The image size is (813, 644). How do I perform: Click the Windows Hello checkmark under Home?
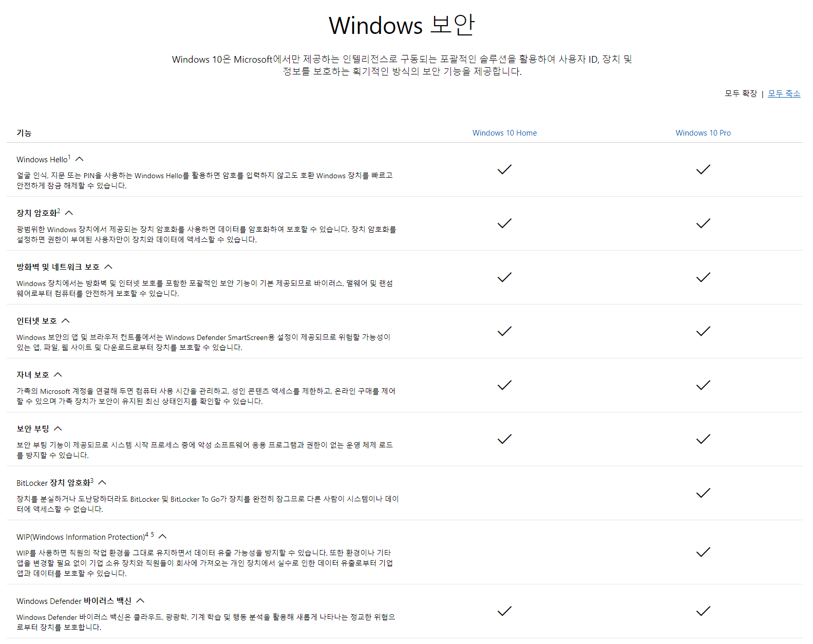coord(505,169)
